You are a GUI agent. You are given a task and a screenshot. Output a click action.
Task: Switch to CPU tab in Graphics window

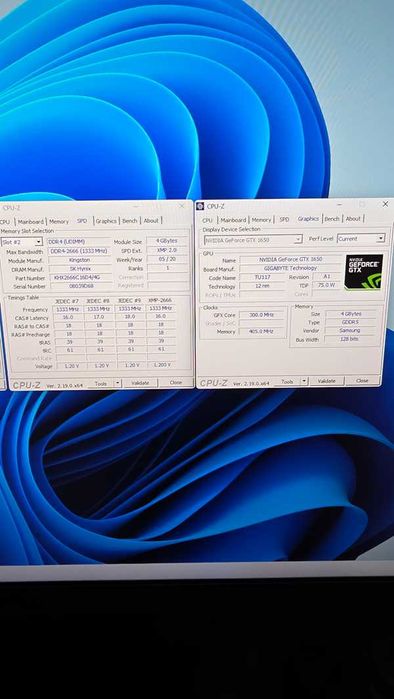point(207,220)
